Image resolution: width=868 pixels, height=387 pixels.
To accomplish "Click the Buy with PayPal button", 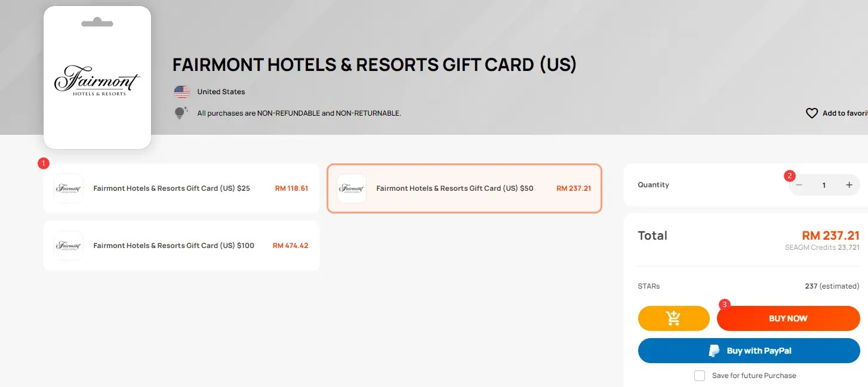I will pos(749,351).
